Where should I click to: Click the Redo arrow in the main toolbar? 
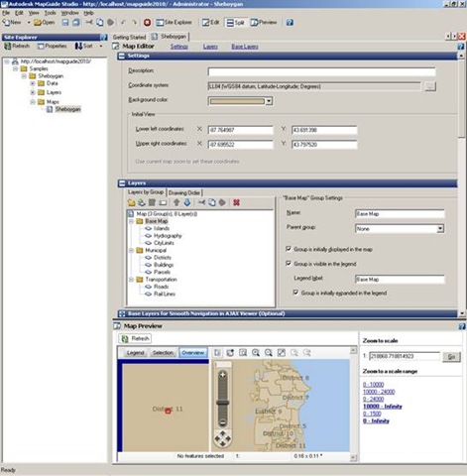coord(134,23)
